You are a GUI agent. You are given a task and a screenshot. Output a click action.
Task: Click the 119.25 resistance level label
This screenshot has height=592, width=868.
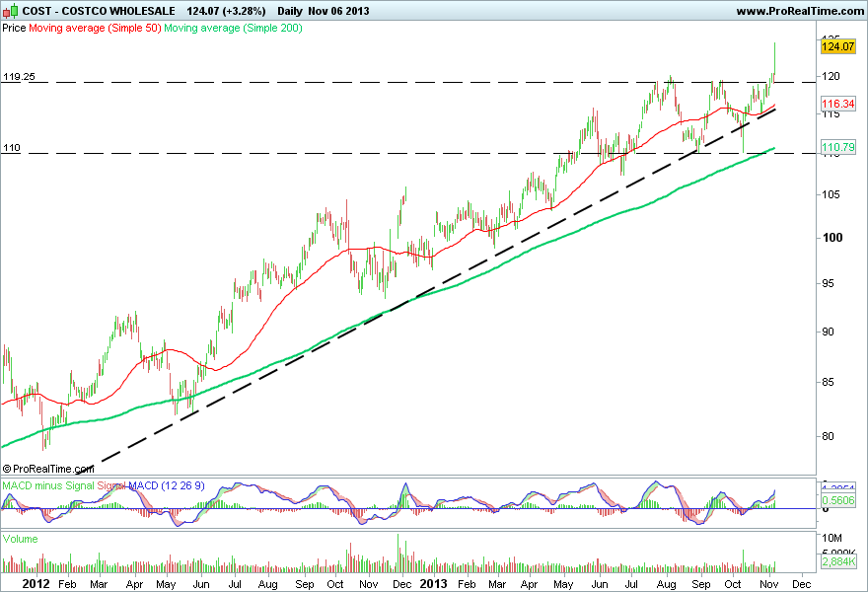pyautogui.click(x=19, y=76)
